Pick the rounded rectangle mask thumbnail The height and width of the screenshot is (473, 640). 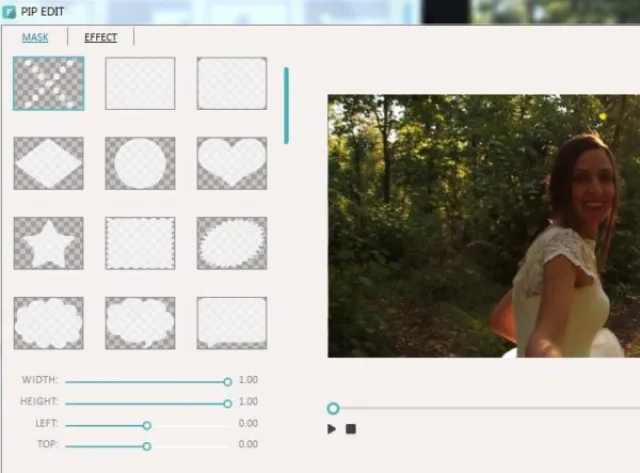(x=232, y=84)
